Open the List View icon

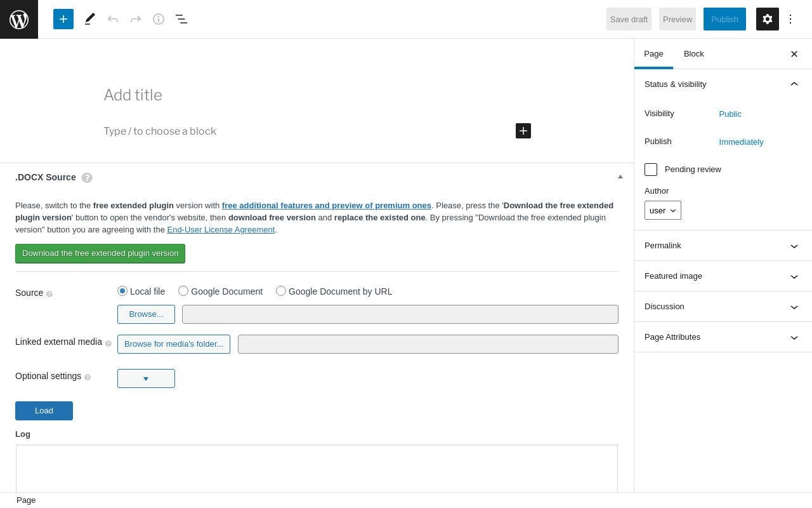click(181, 19)
